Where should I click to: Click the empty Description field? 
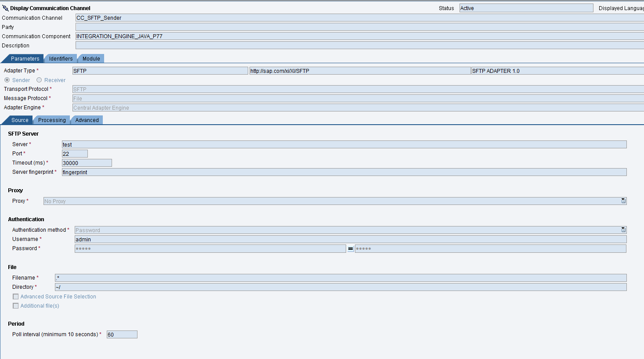360,45
